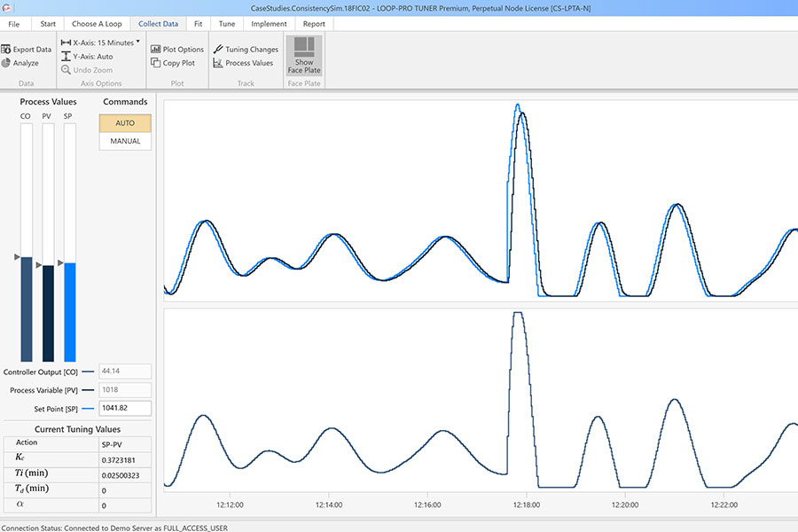Switch to the Tune tab
Screen dimensions: 798x532
pos(226,24)
